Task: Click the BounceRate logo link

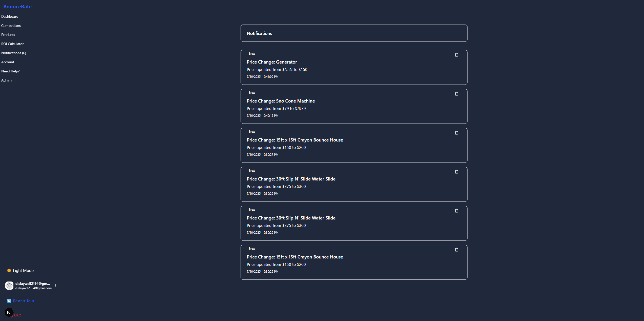Action: (17, 7)
